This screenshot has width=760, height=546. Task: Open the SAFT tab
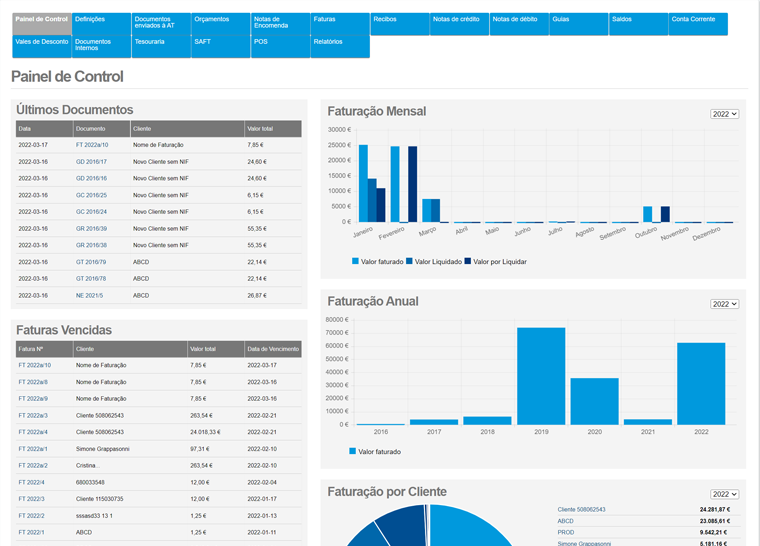(x=221, y=47)
